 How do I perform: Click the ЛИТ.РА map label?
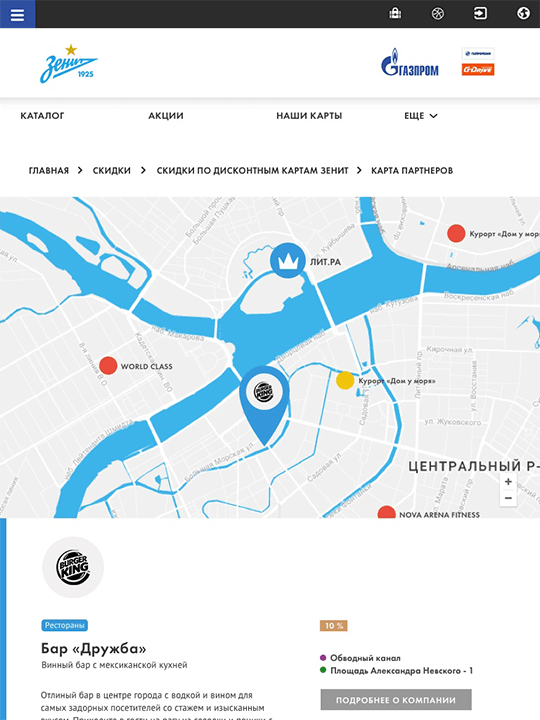tap(325, 262)
